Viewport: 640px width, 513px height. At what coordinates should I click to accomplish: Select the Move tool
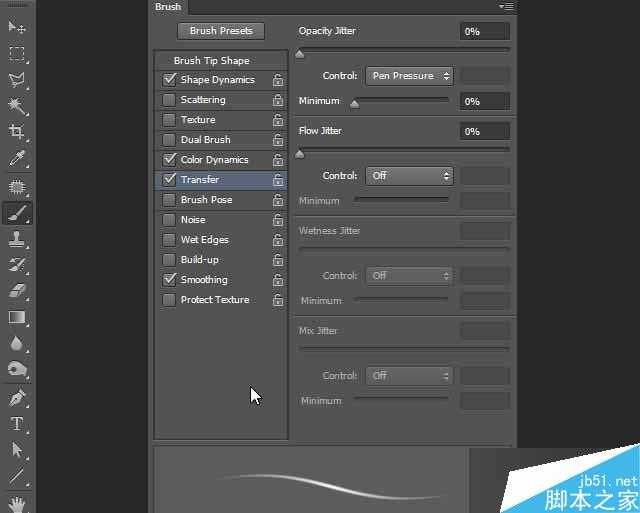pos(17,27)
